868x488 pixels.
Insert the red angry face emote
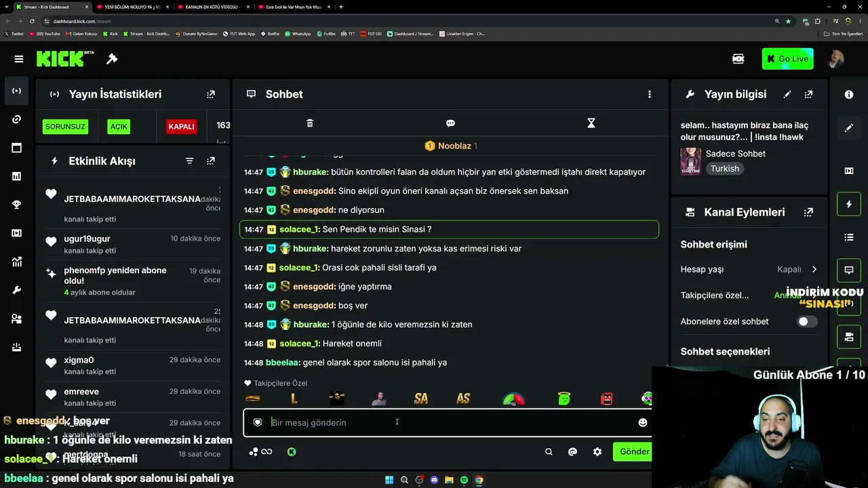click(606, 399)
